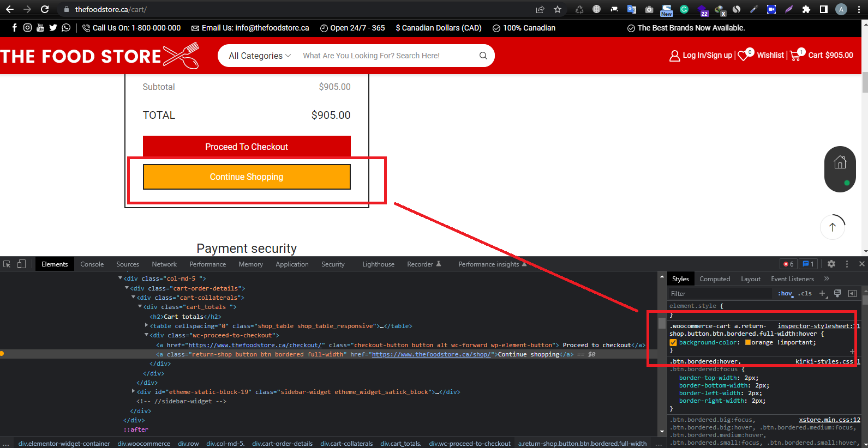Toggle the .cls element classes panel
This screenshot has width=868, height=448.
[x=805, y=293]
